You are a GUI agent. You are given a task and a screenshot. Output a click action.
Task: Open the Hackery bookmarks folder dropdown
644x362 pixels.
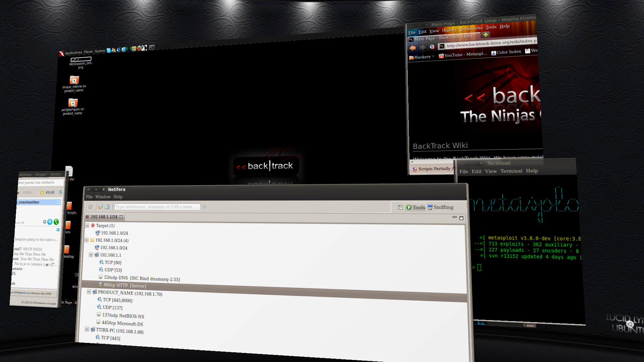(x=422, y=57)
